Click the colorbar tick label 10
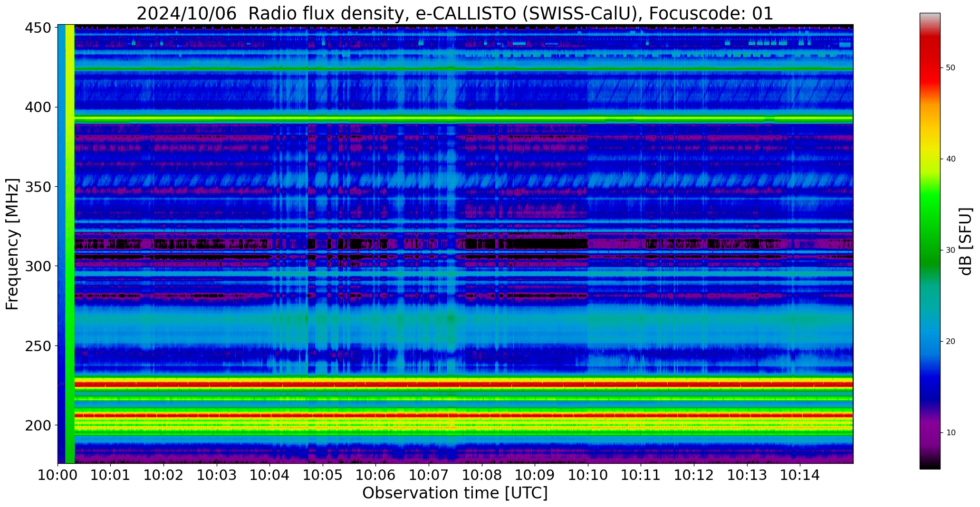 click(x=951, y=433)
